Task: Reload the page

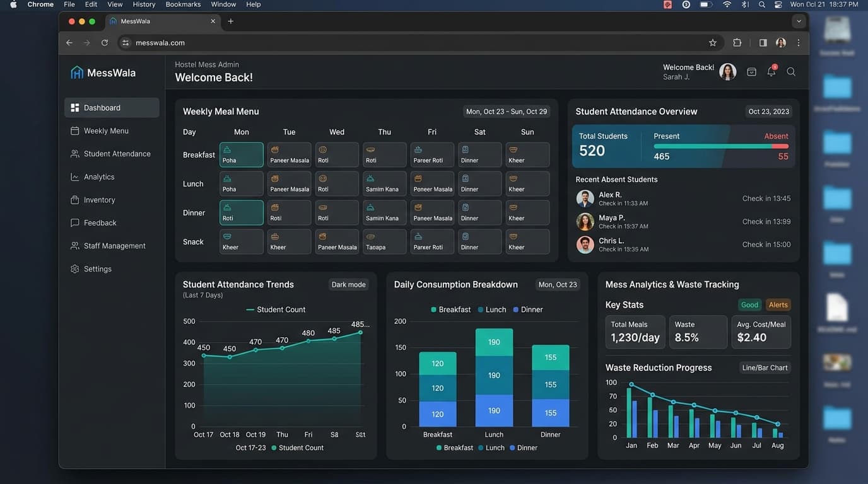Action: tap(105, 43)
